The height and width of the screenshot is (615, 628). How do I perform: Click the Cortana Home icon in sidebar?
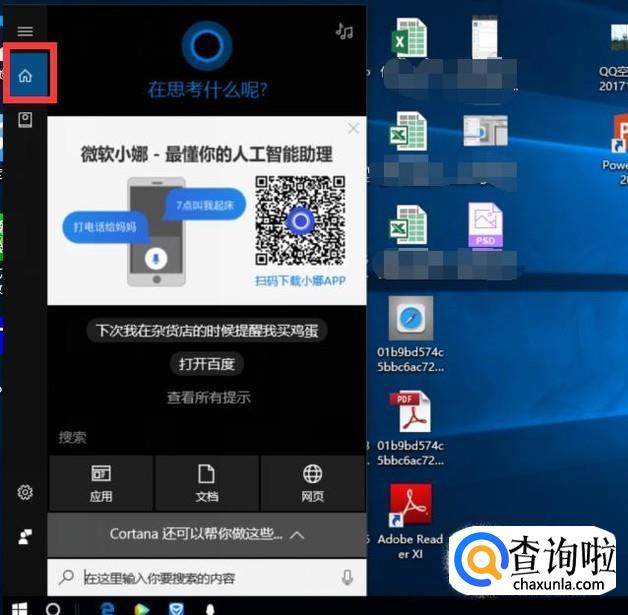click(26, 75)
